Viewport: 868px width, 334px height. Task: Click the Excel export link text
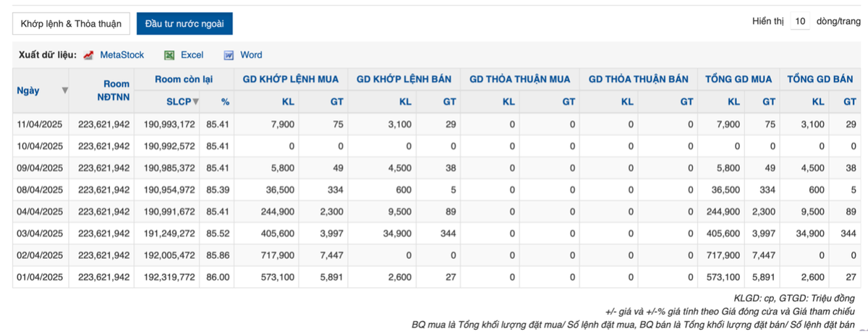tap(192, 55)
